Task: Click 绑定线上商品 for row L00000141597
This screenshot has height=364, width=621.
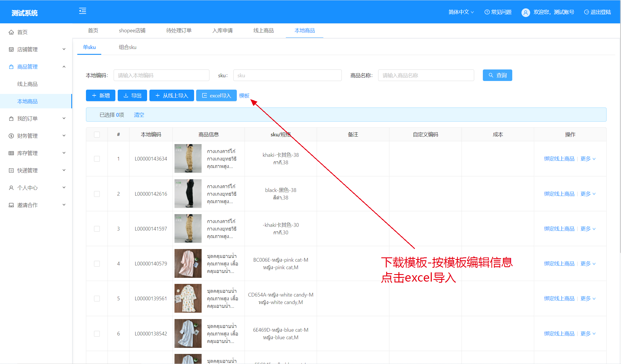Action: 559,229
